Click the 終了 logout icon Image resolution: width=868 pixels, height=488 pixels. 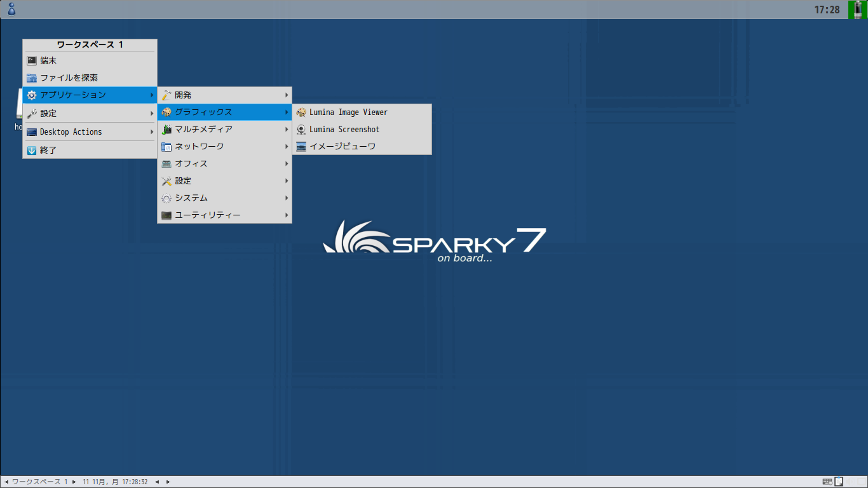pyautogui.click(x=32, y=151)
